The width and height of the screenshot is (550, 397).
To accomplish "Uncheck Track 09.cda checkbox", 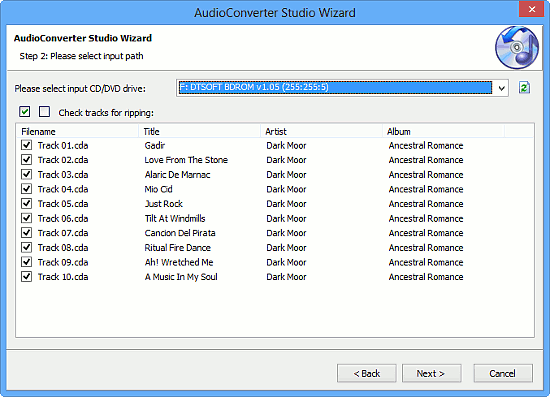I will tap(26, 262).
